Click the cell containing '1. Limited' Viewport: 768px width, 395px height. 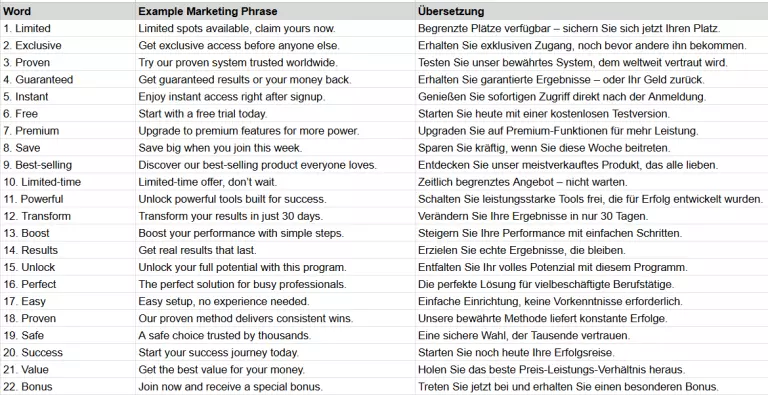point(68,28)
